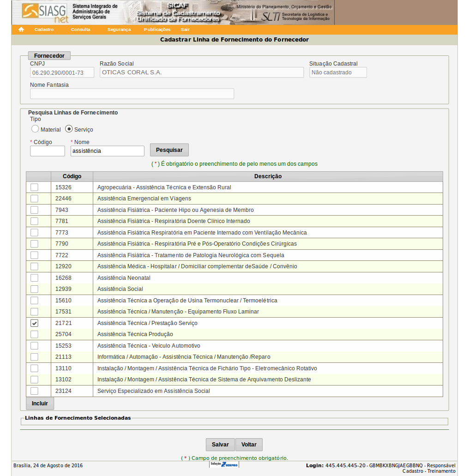469x476 pixels.
Task: Select checkbox for code 7790
Action: (34, 244)
